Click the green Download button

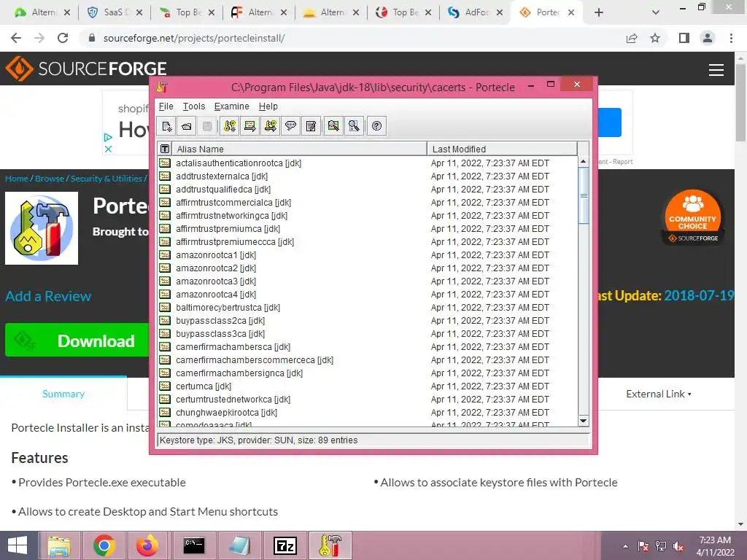pos(77,340)
